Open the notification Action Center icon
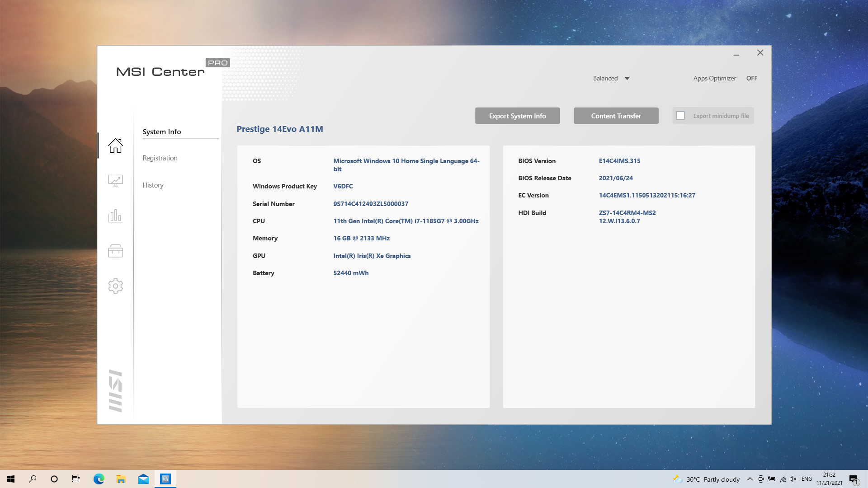The image size is (868, 488). (854, 479)
